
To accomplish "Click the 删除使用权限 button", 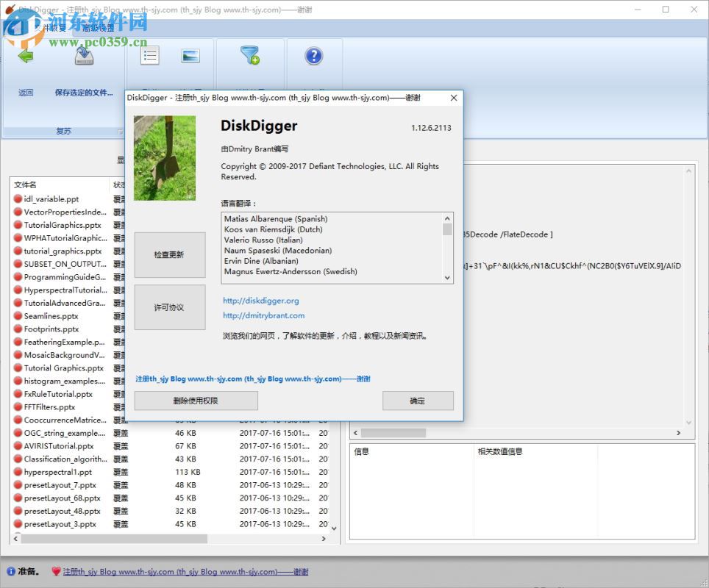I will click(196, 401).
